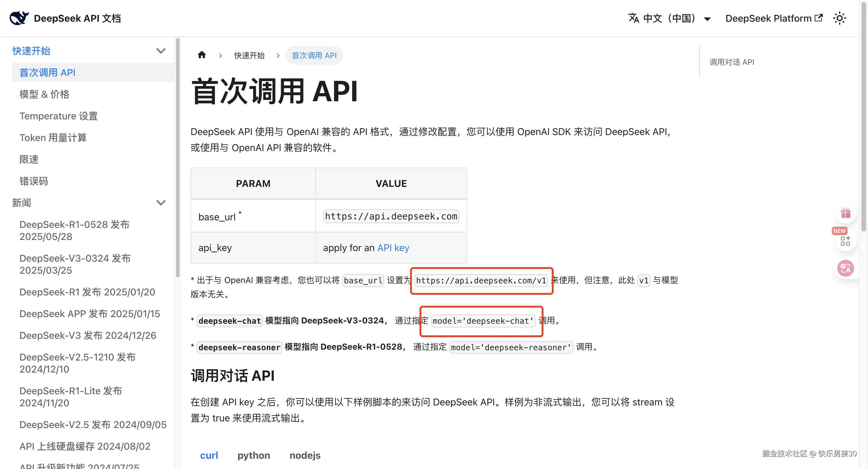
Task: Click the translate language icon in header
Action: point(633,18)
